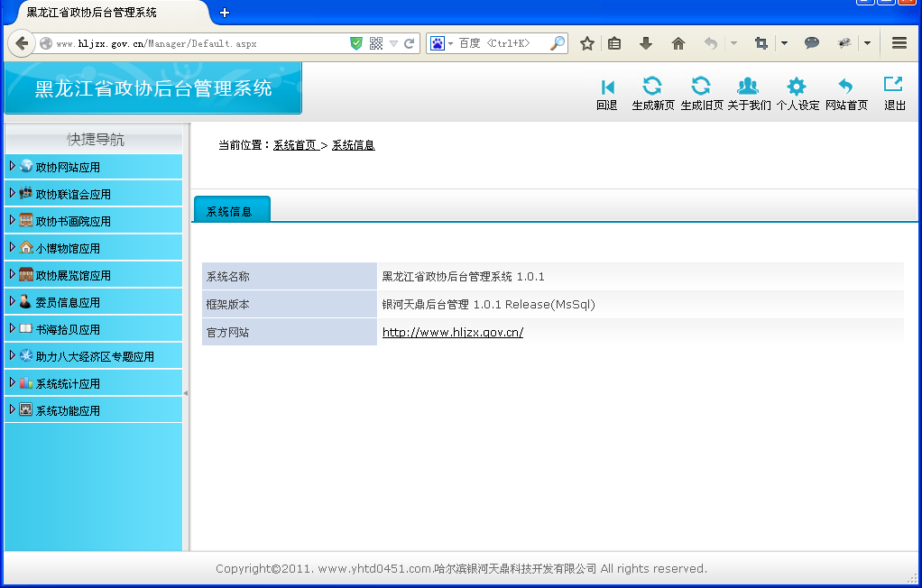
Task: Click the search magnifier in Baidu box
Action: coord(557,43)
